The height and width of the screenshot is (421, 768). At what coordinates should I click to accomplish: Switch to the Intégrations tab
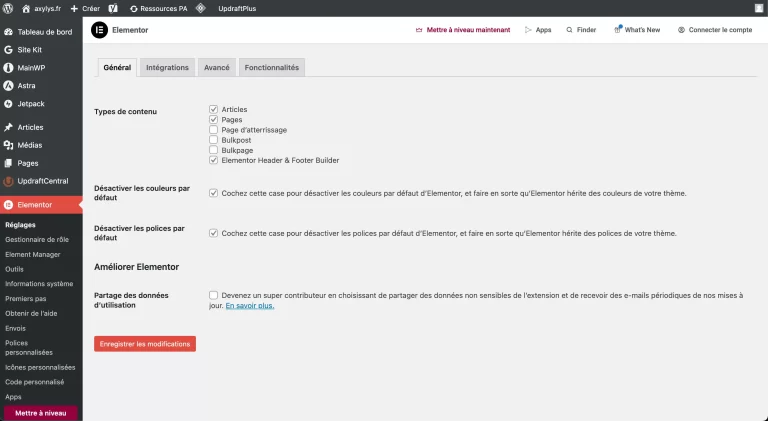click(167, 68)
